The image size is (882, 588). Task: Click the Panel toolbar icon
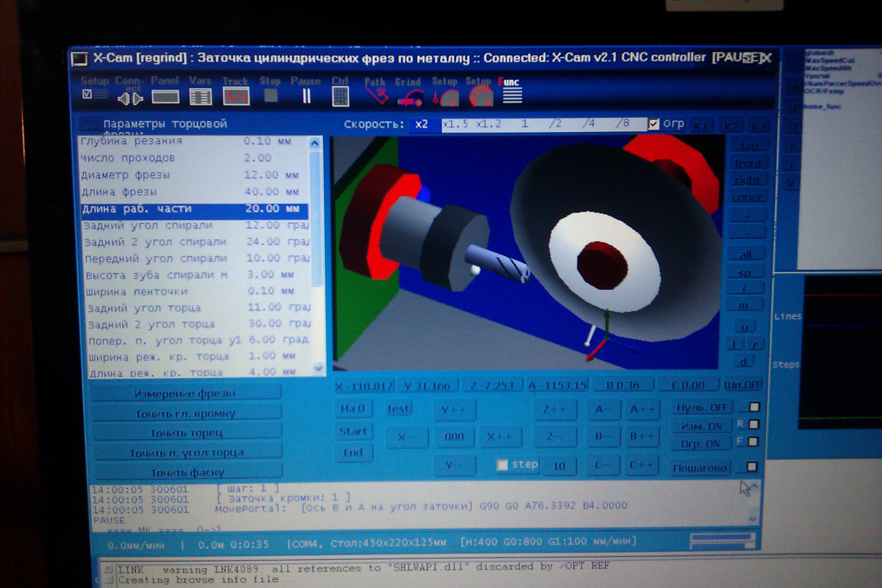click(x=165, y=97)
